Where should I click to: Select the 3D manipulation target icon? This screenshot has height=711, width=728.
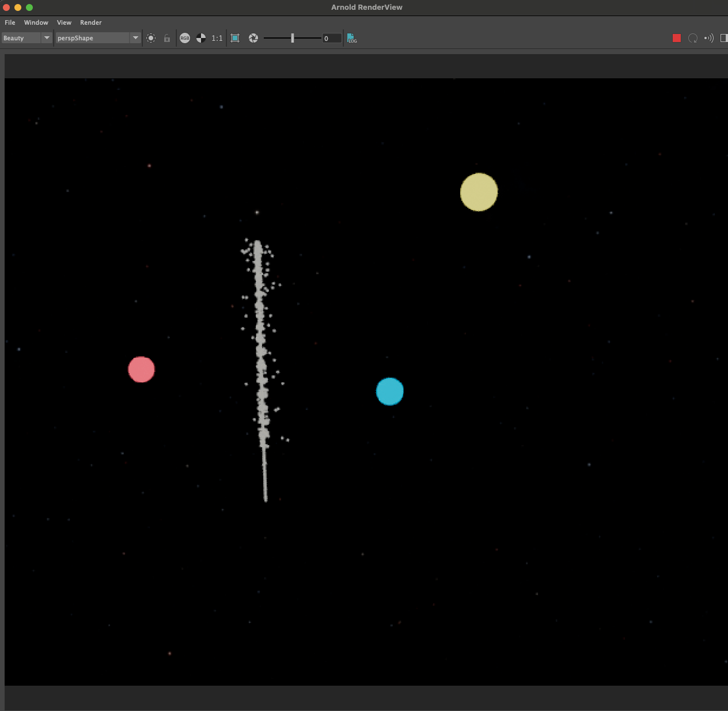coord(150,38)
